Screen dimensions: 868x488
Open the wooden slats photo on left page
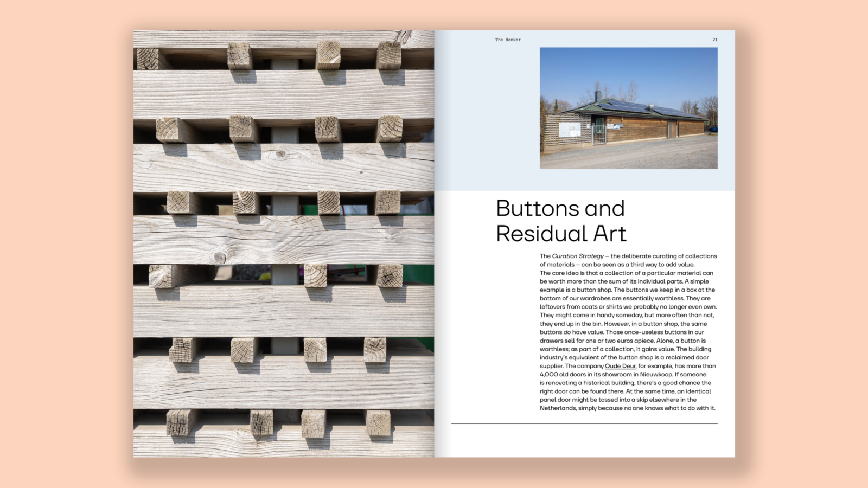tap(283, 243)
